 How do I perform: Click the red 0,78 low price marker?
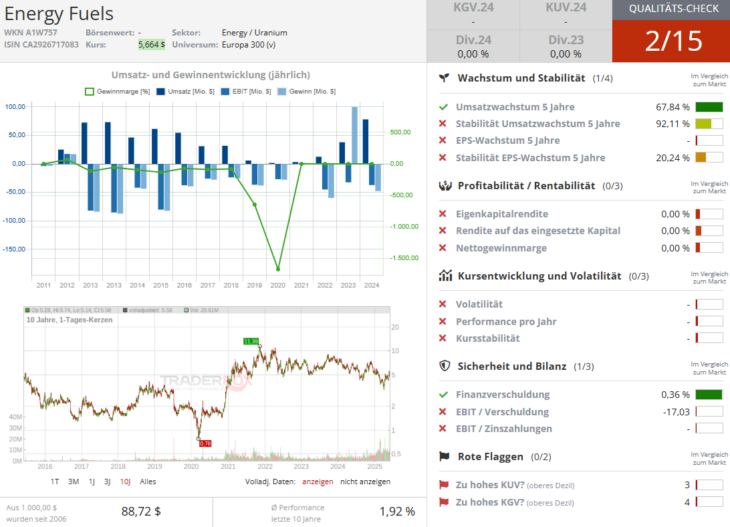click(x=205, y=443)
